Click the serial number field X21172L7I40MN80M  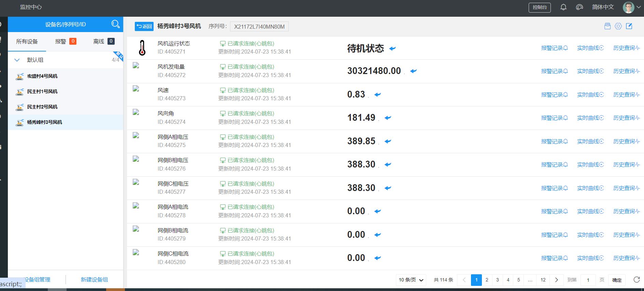pyautogui.click(x=259, y=27)
